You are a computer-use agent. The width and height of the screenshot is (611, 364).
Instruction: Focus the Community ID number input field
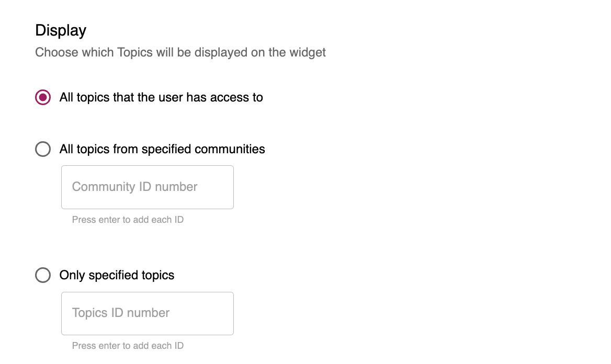point(147,187)
